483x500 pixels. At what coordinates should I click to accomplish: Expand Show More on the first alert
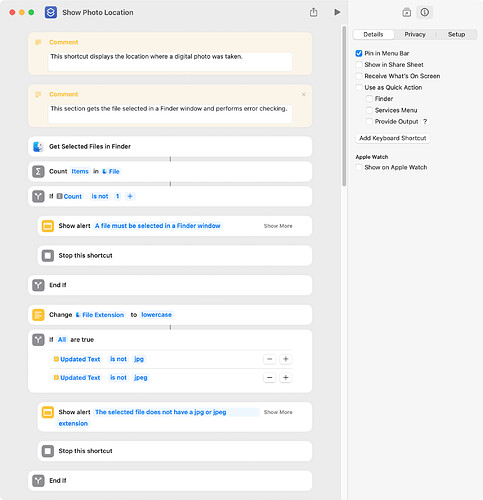[x=278, y=226]
